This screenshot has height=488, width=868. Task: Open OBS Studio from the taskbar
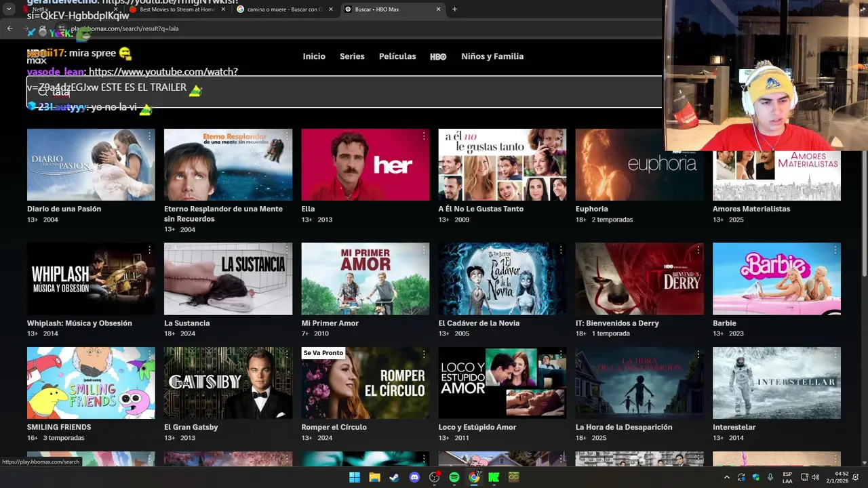(x=435, y=477)
